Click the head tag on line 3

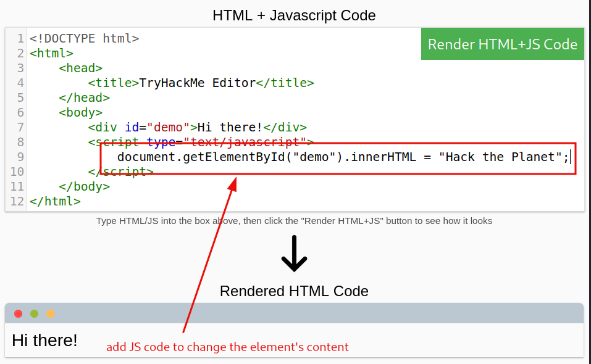pyautogui.click(x=80, y=68)
